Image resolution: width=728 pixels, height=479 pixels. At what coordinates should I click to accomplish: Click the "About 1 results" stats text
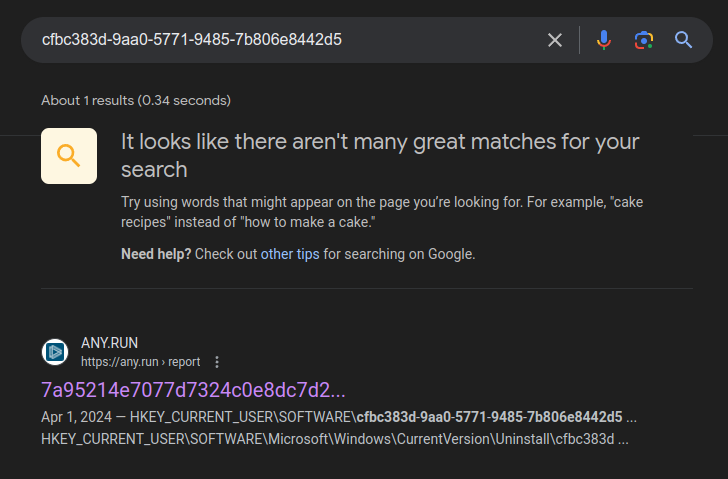pyautogui.click(x=136, y=100)
